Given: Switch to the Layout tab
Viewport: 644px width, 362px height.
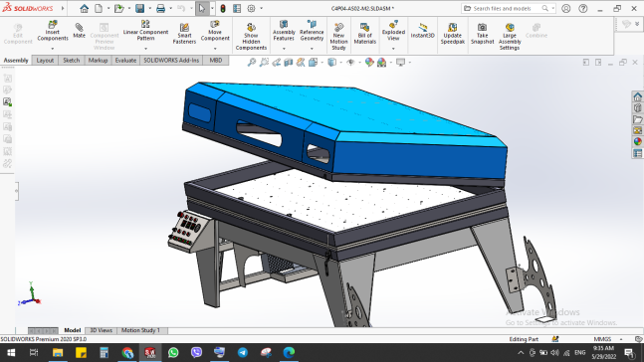Looking at the screenshot, I should pyautogui.click(x=45, y=61).
